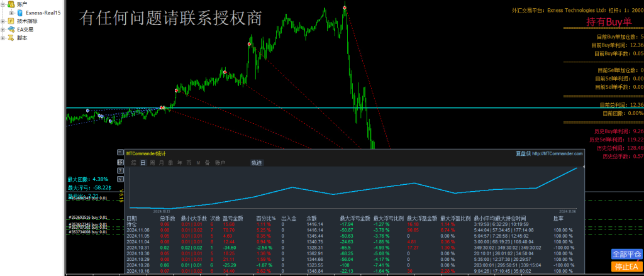Open the http://MTCommander.com link

pyautogui.click(x=557, y=153)
